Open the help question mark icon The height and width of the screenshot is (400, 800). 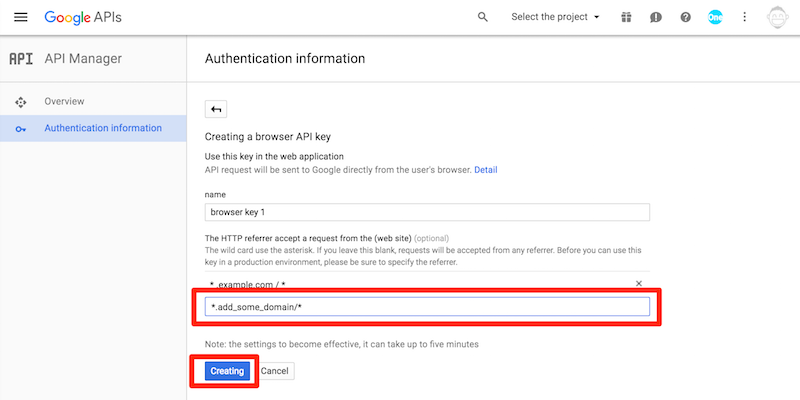coord(686,17)
